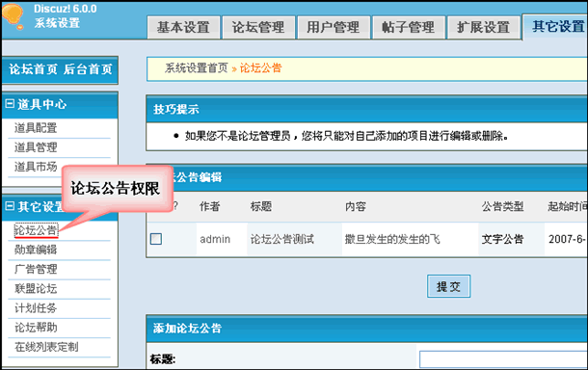The height and width of the screenshot is (370, 588).
Task: Click the 标题 column header
Action: tap(261, 206)
